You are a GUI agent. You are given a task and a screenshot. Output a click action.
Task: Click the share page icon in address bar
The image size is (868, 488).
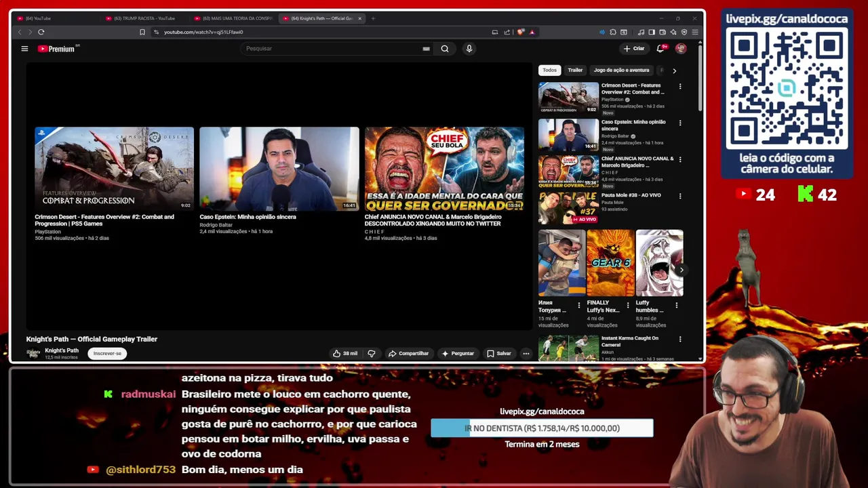pos(507,32)
